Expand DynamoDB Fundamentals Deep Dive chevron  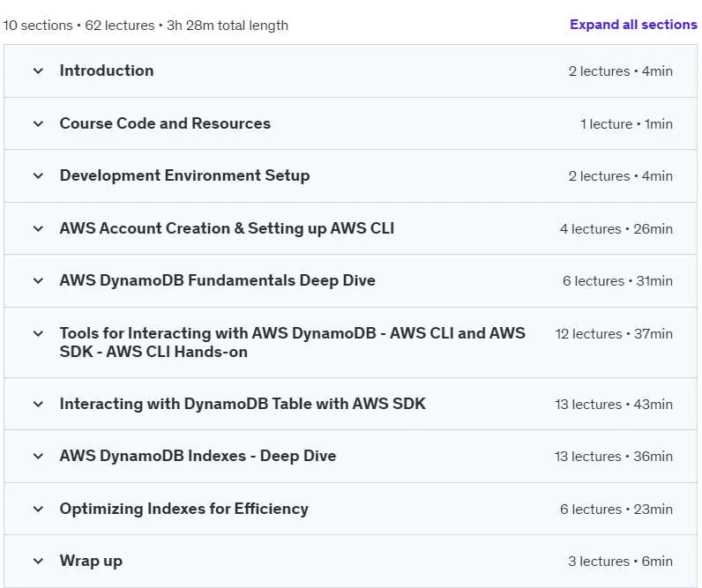38,281
